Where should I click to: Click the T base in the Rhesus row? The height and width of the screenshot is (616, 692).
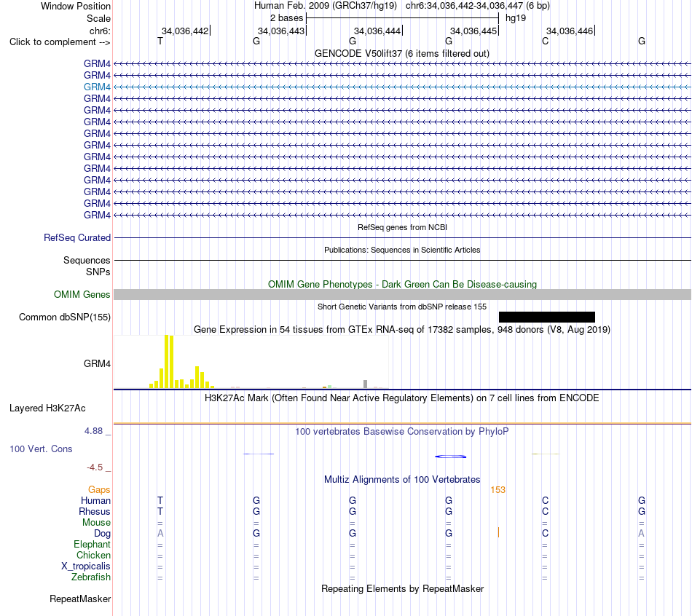pyautogui.click(x=160, y=511)
